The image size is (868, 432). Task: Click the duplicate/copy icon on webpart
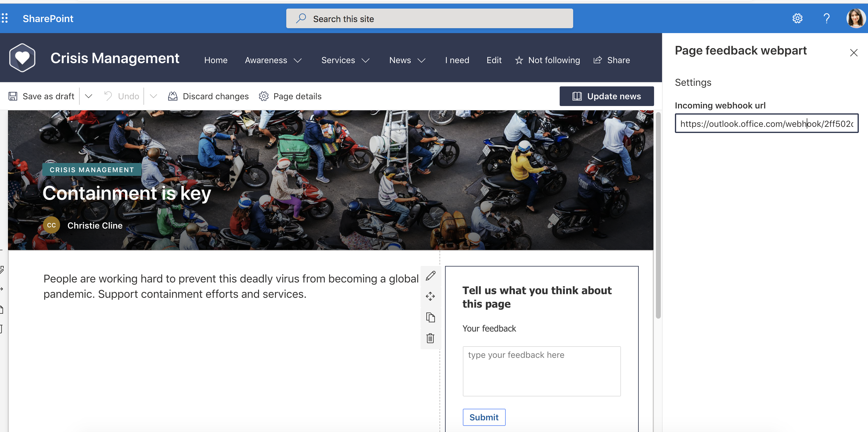(x=431, y=317)
